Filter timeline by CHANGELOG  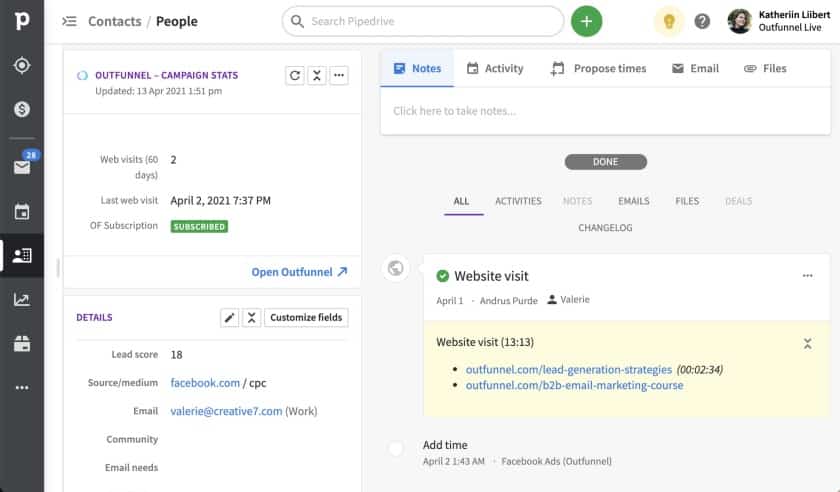[x=605, y=228]
